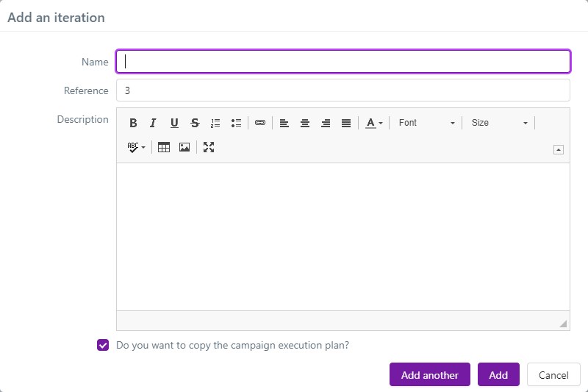Center-align the description text
The height and width of the screenshot is (392, 588).
tap(305, 124)
